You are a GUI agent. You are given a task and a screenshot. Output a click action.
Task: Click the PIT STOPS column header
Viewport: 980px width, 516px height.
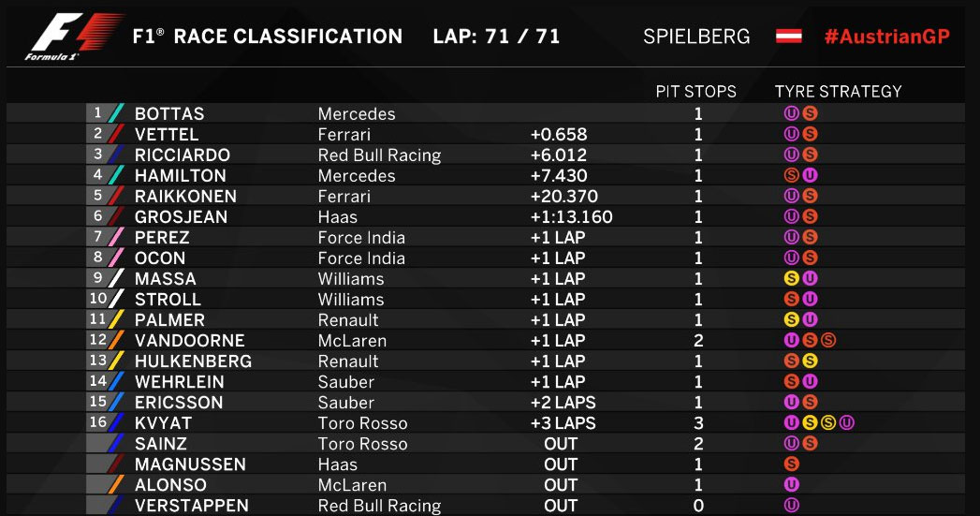click(x=695, y=92)
